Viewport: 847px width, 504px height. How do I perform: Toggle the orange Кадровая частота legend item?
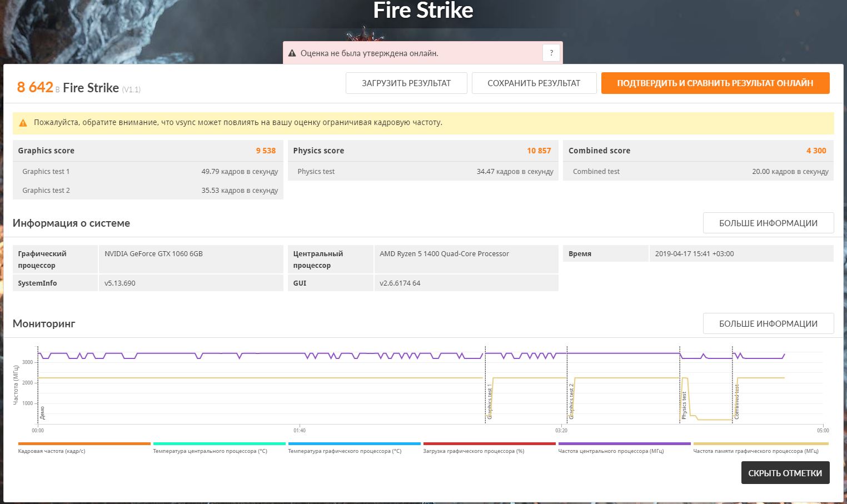(84, 448)
